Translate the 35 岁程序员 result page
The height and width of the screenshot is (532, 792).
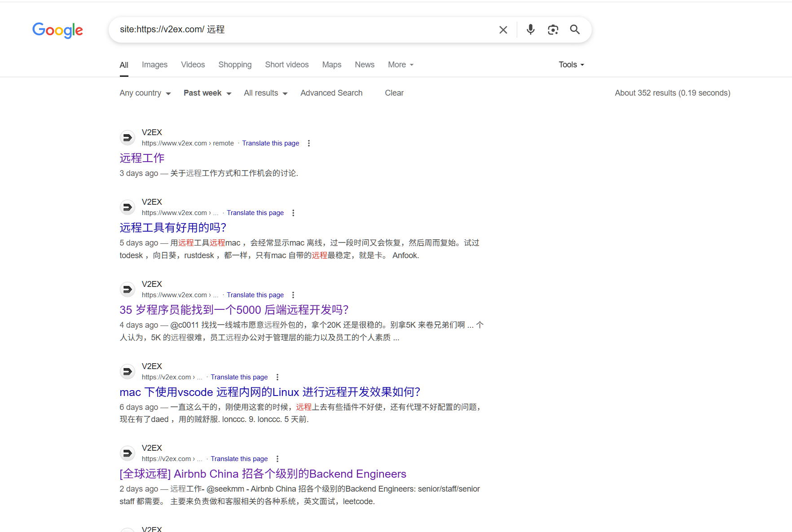pos(255,295)
